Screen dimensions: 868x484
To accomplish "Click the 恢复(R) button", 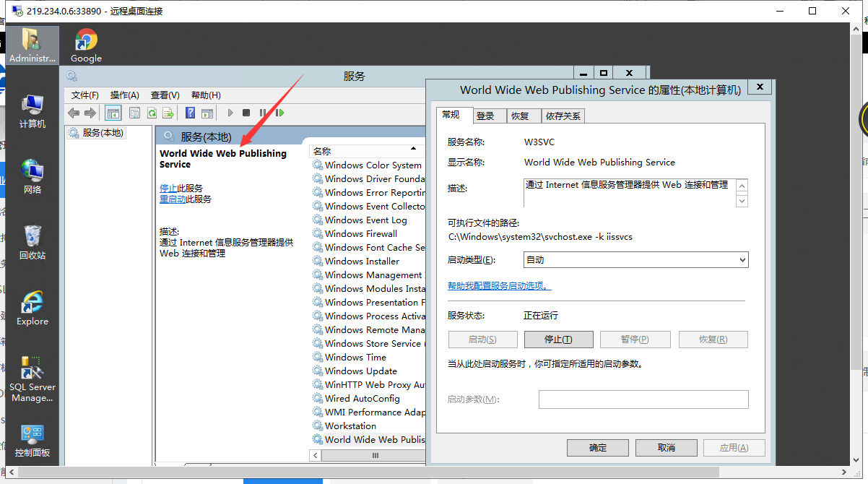I will [713, 340].
